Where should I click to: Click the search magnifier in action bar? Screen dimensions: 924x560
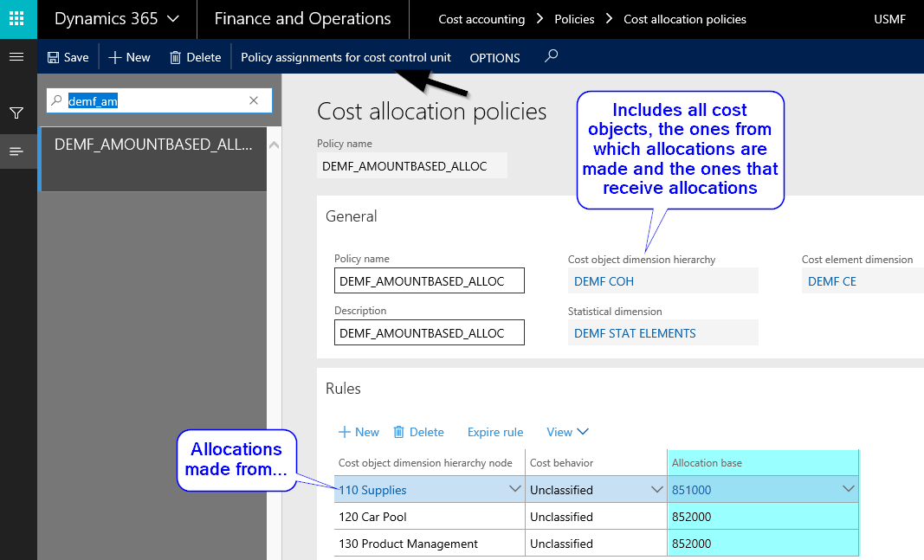[x=551, y=56]
